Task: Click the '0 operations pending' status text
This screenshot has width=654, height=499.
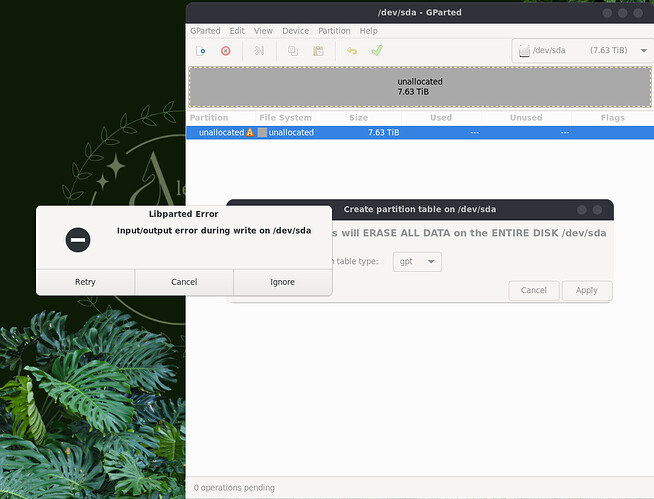Action: coord(234,487)
